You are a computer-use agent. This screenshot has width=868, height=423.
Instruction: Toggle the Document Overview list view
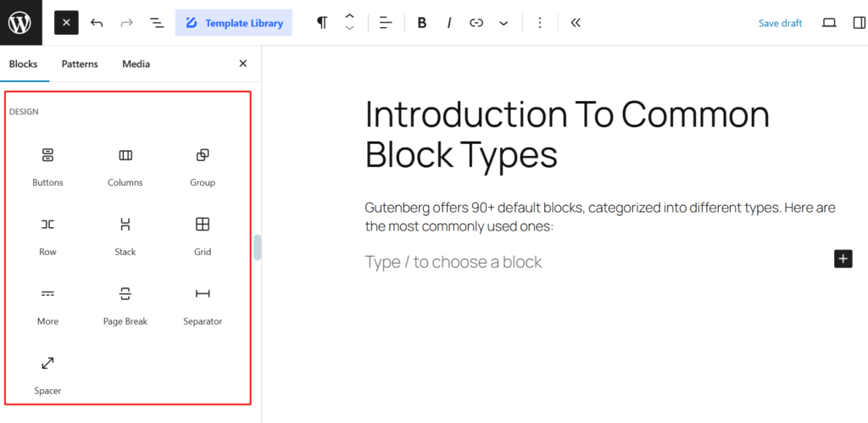pyautogui.click(x=157, y=23)
